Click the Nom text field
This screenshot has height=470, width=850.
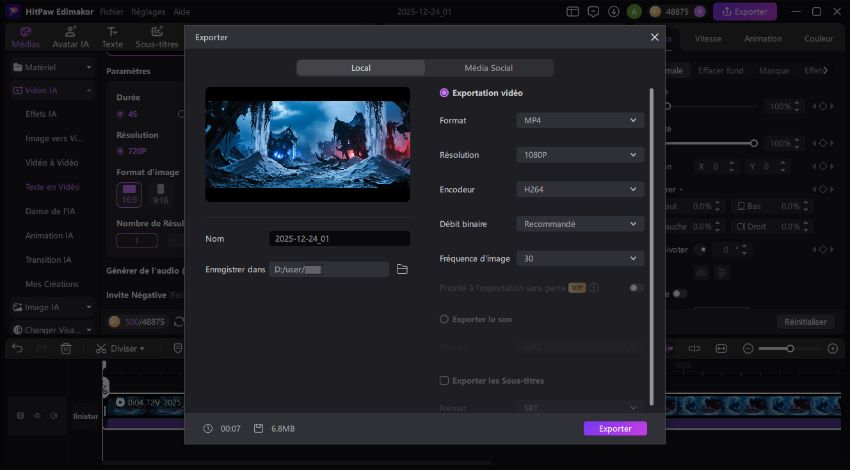click(339, 239)
